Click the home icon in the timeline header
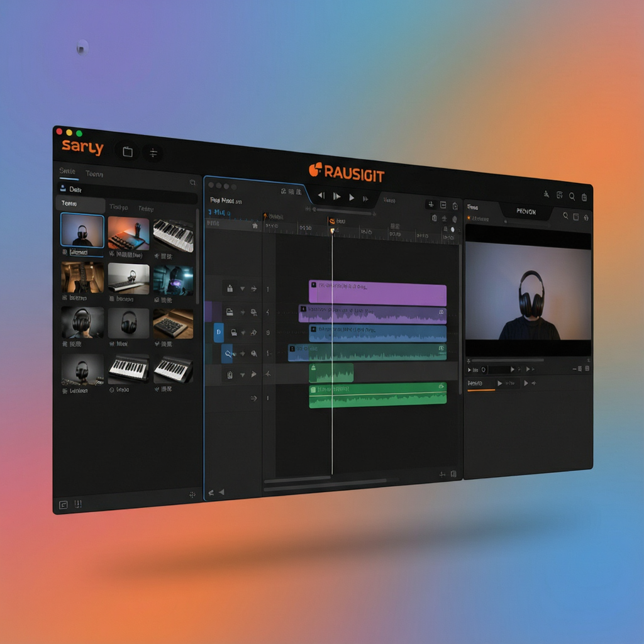Image resolution: width=644 pixels, height=644 pixels. pos(255,226)
